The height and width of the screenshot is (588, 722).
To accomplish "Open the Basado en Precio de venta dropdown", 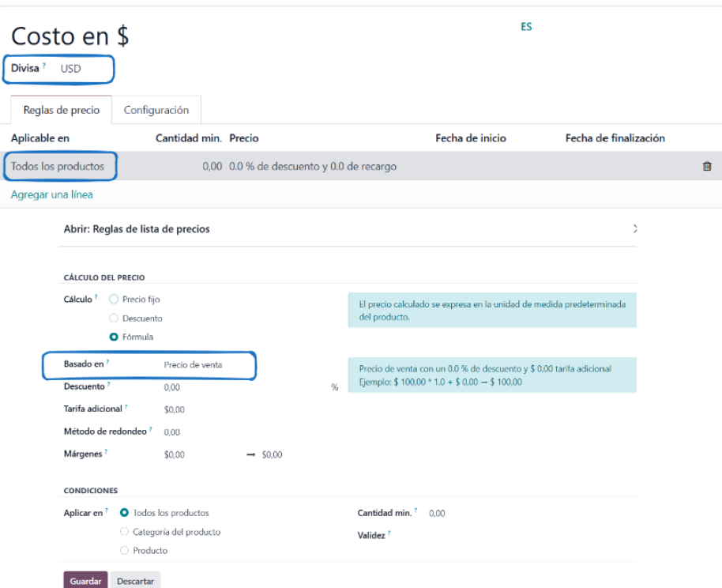I will [205, 365].
